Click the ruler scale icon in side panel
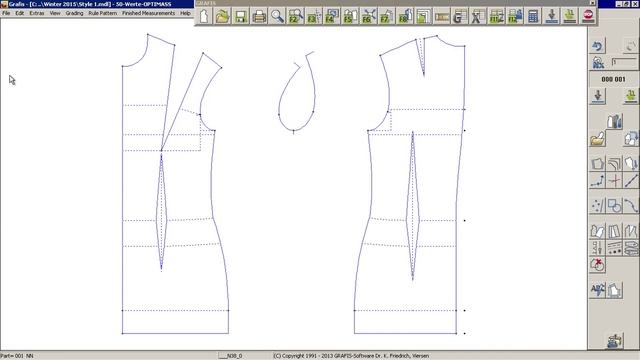 pyautogui.click(x=598, y=248)
